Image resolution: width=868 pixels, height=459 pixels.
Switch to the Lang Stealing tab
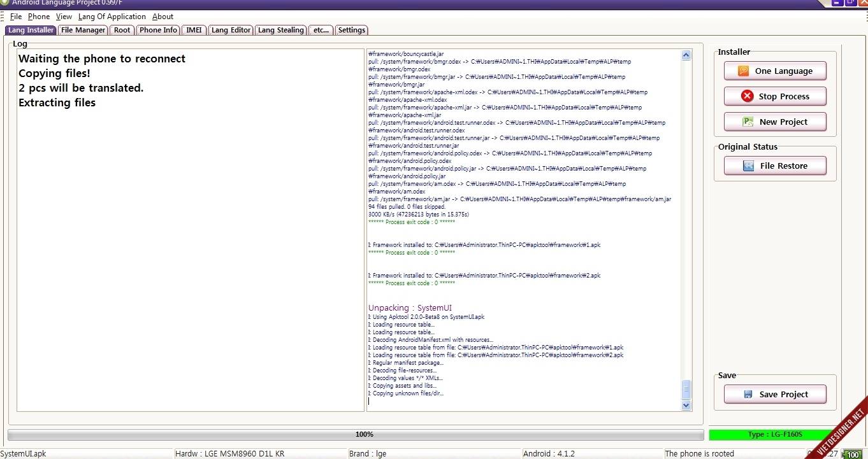click(280, 30)
